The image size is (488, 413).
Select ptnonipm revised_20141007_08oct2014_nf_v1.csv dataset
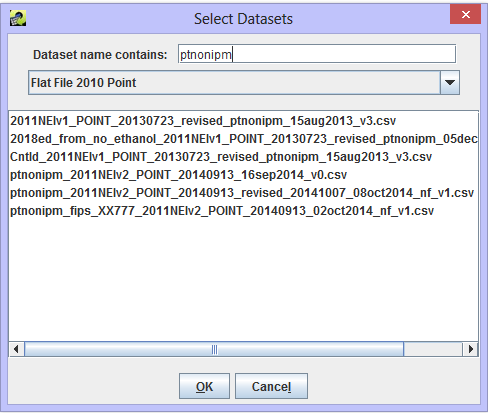[243, 193]
